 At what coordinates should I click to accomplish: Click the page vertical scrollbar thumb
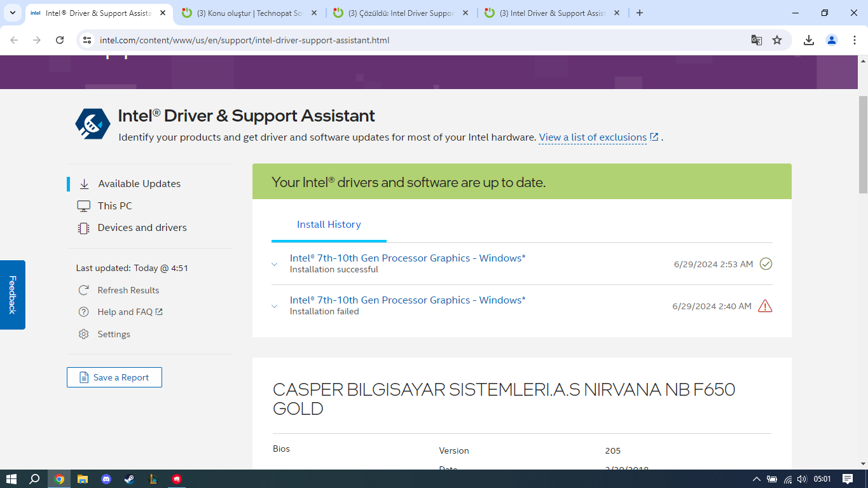click(x=863, y=144)
